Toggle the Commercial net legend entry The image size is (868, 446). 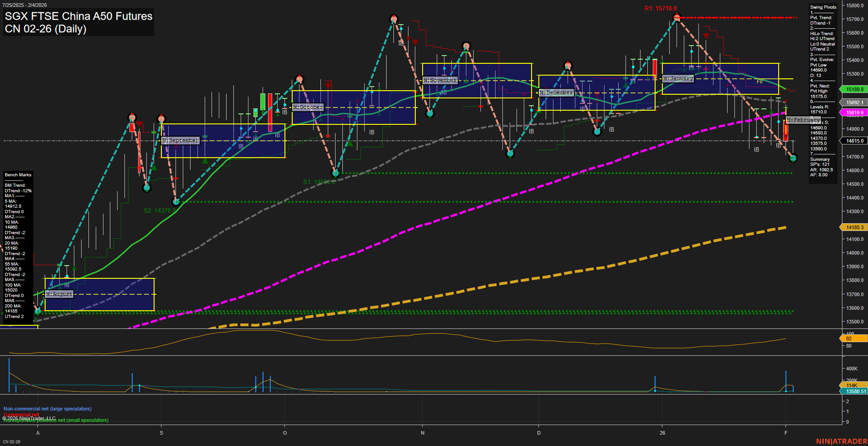click(x=21, y=415)
